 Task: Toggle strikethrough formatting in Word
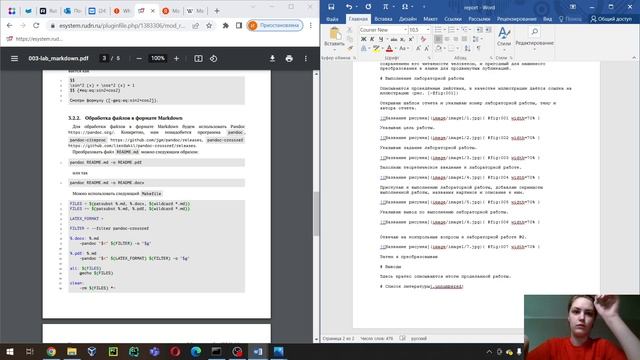point(394,39)
